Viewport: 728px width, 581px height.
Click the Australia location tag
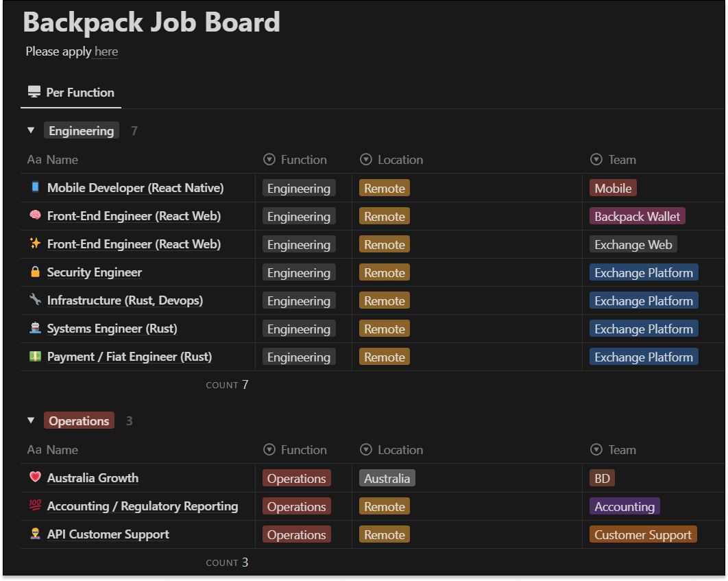(x=387, y=478)
